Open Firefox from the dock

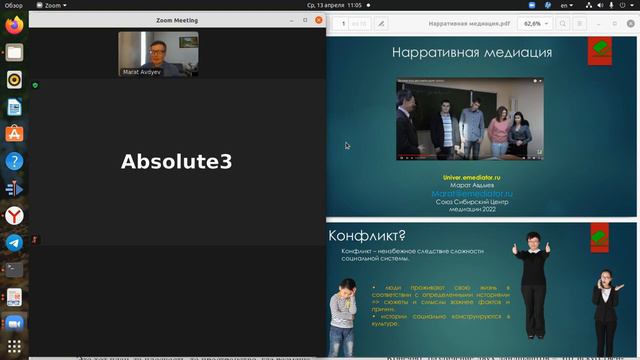(x=14, y=25)
